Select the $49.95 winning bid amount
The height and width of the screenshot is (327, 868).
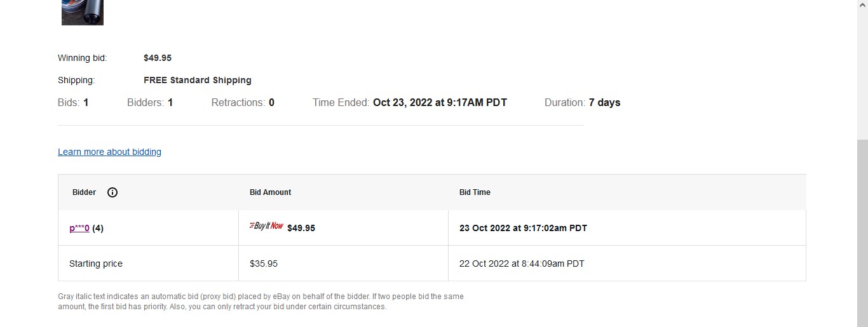158,58
